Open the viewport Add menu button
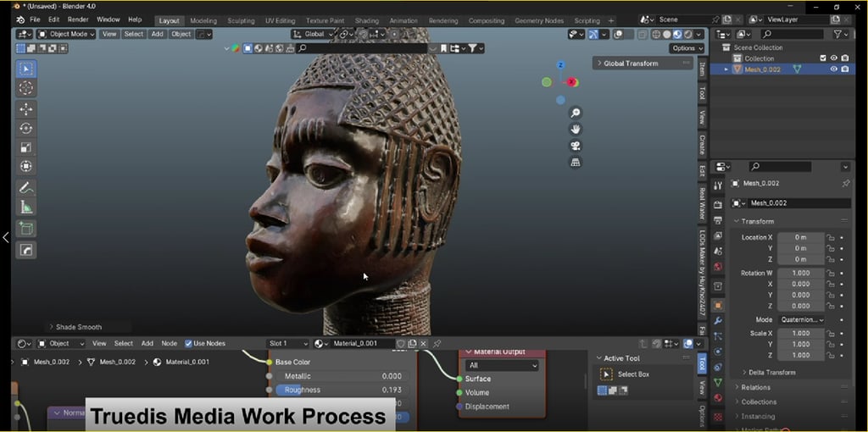 point(157,34)
